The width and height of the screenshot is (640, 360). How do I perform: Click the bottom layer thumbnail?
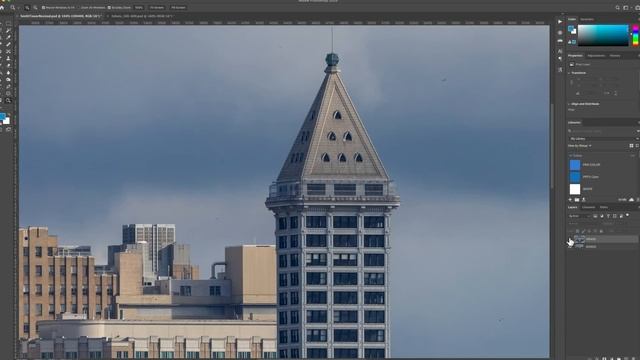tap(580, 246)
